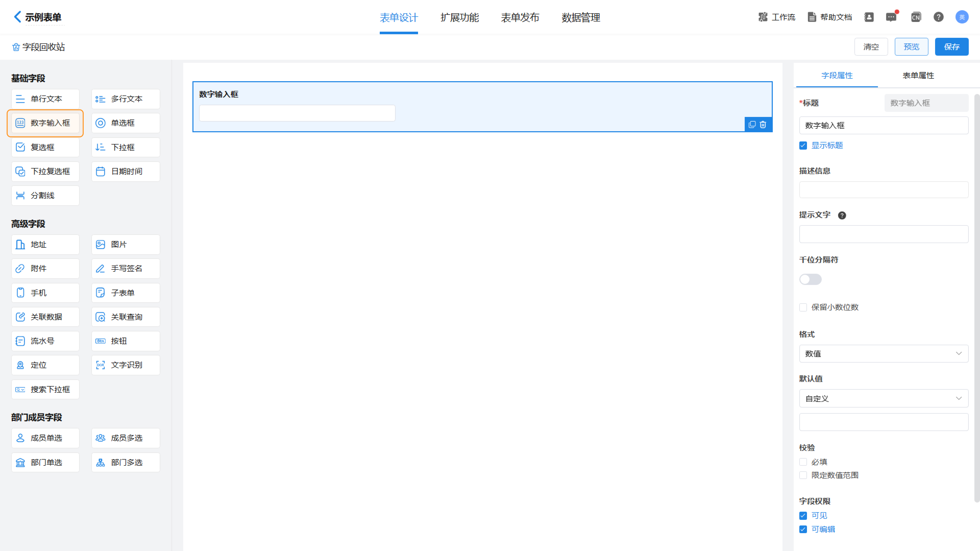Delete the selected field with trash icon
The image size is (980, 551).
763,124
